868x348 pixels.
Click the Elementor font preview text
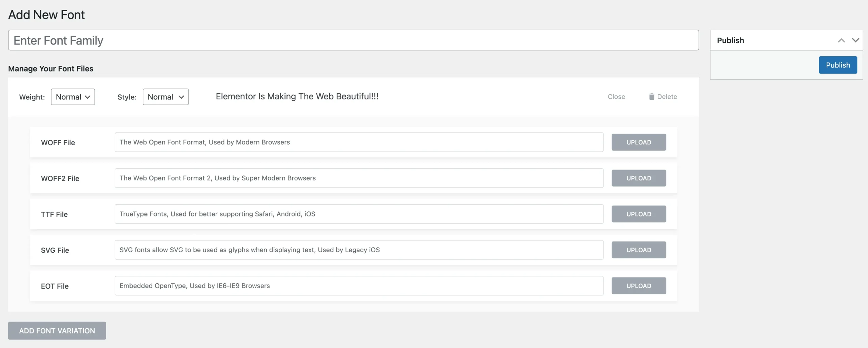pyautogui.click(x=297, y=97)
